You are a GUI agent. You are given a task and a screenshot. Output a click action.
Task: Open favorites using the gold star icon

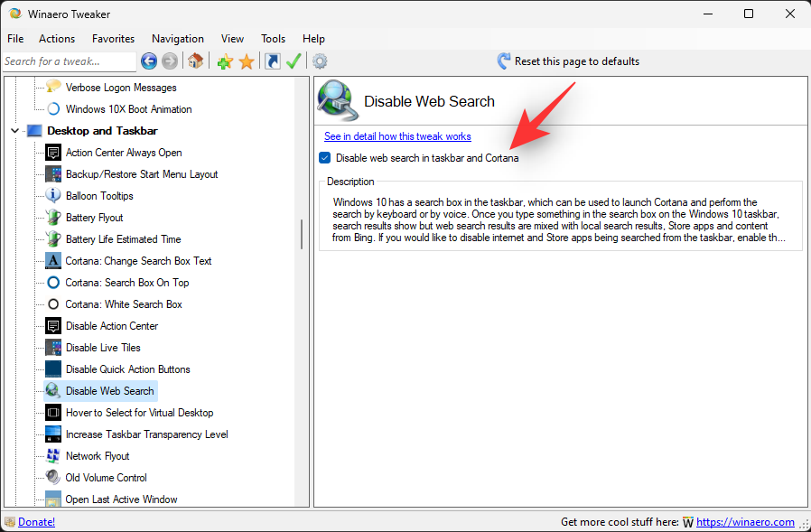tap(247, 61)
